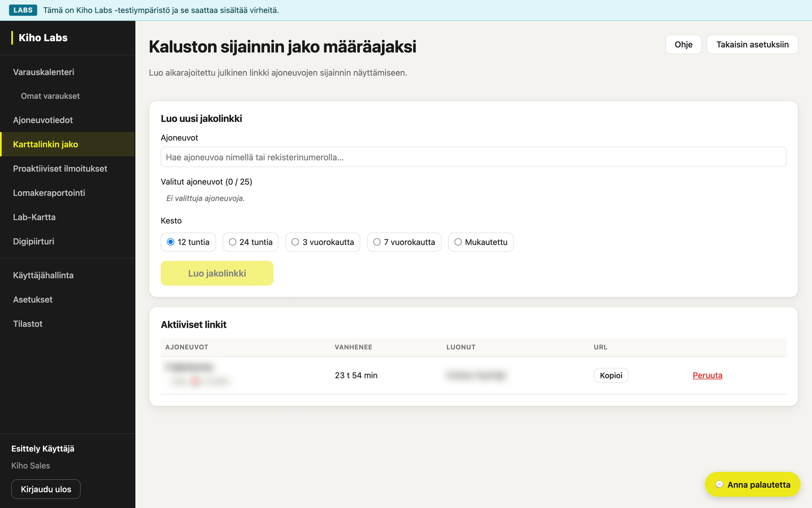Open Käyttäjähallinta in the sidebar
The height and width of the screenshot is (508, 812).
click(67, 275)
